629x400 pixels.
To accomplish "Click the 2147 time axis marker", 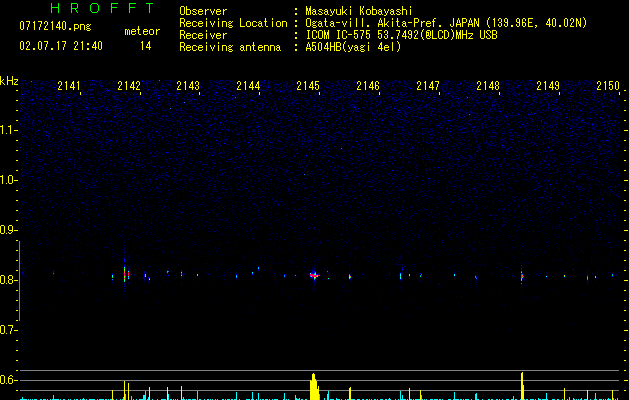I will [428, 86].
